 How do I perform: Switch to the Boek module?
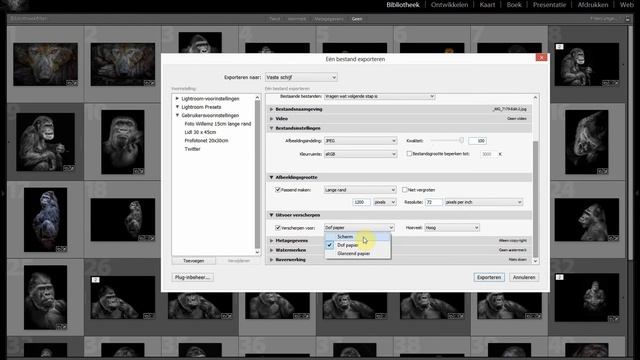pyautogui.click(x=514, y=5)
